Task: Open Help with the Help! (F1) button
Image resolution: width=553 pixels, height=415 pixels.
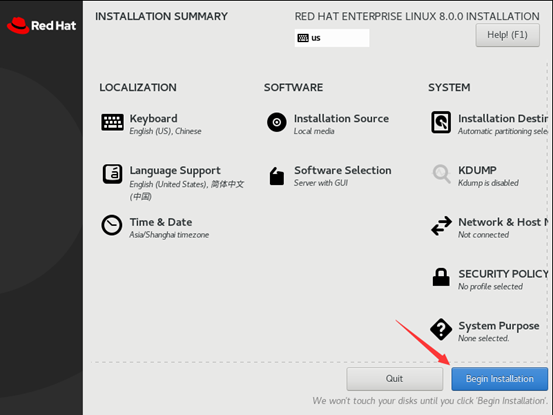Action: click(507, 35)
